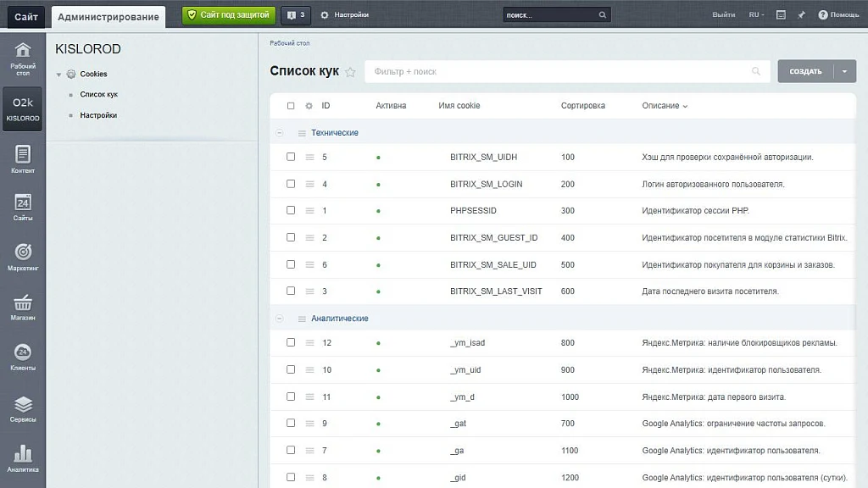Sort by the Описание column header

665,106
